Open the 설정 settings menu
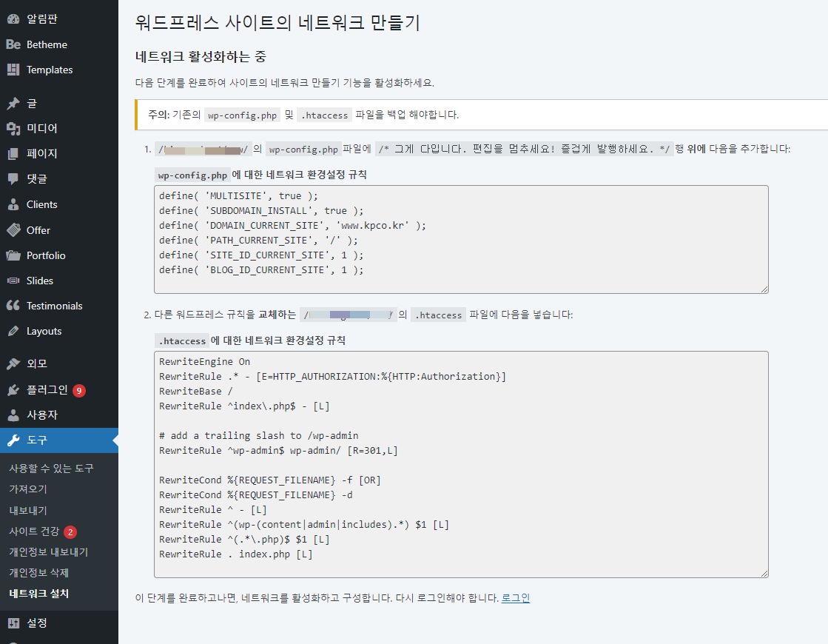Image resolution: width=828 pixels, height=644 pixels. (37, 623)
